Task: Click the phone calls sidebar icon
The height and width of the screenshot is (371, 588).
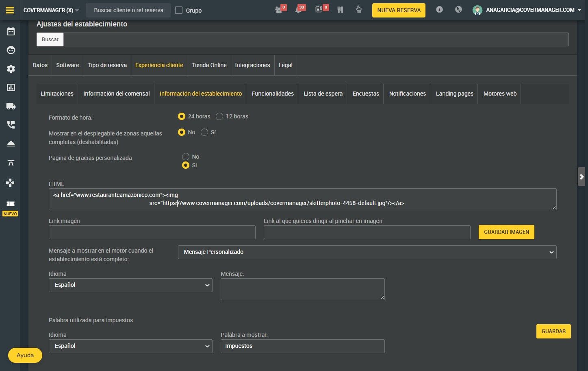Action: pyautogui.click(x=11, y=125)
